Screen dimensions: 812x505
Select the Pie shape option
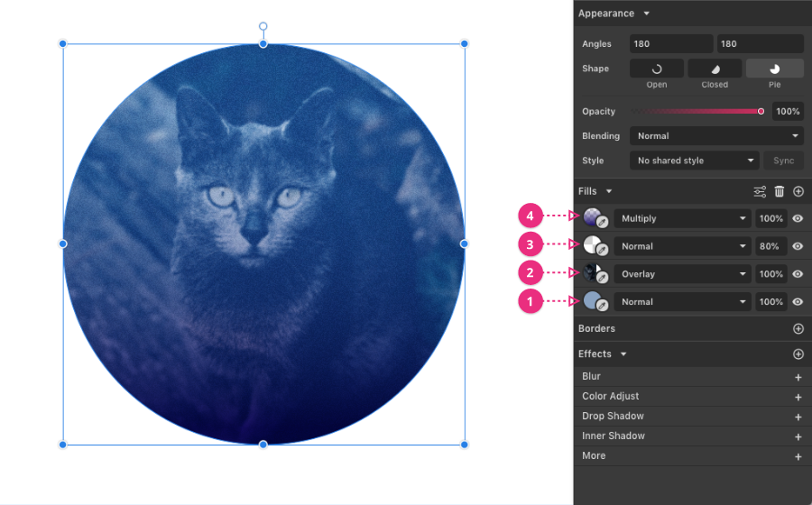[775, 69]
